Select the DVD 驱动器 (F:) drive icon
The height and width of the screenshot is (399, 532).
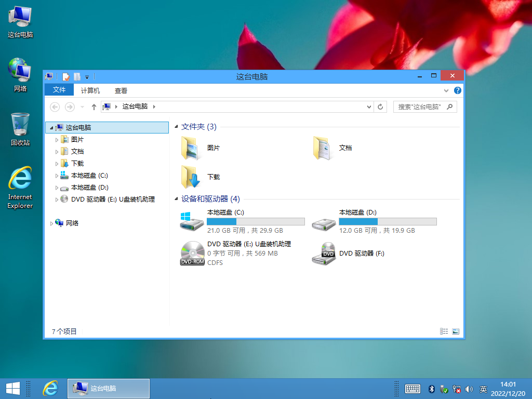pyautogui.click(x=323, y=254)
